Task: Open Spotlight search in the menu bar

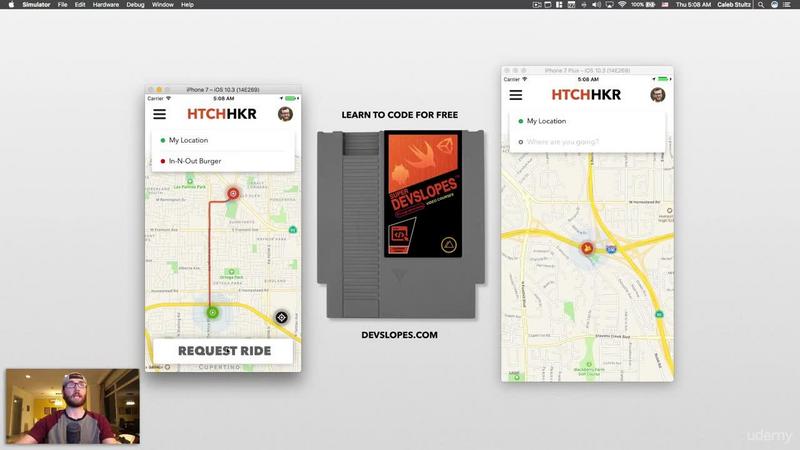Action: [x=761, y=5]
